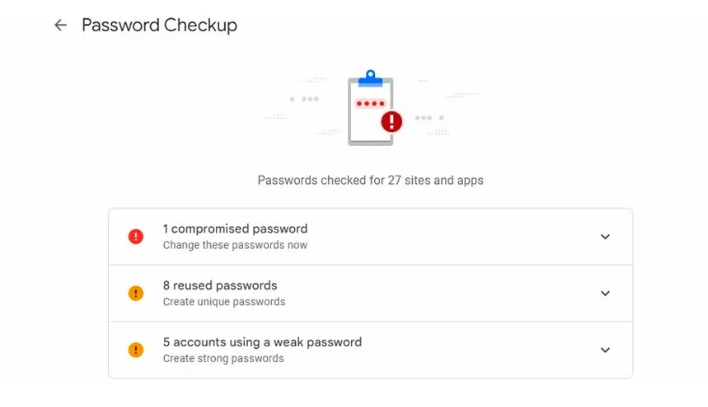The width and height of the screenshot is (708, 407).
Task: Open "5 accounts using a weak password"
Action: 262,342
